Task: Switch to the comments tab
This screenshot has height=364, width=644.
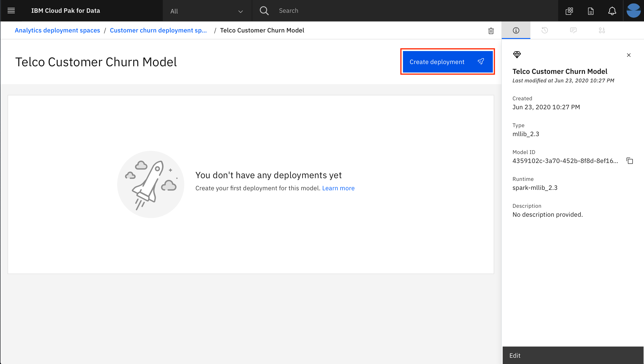Action: pyautogui.click(x=573, y=30)
